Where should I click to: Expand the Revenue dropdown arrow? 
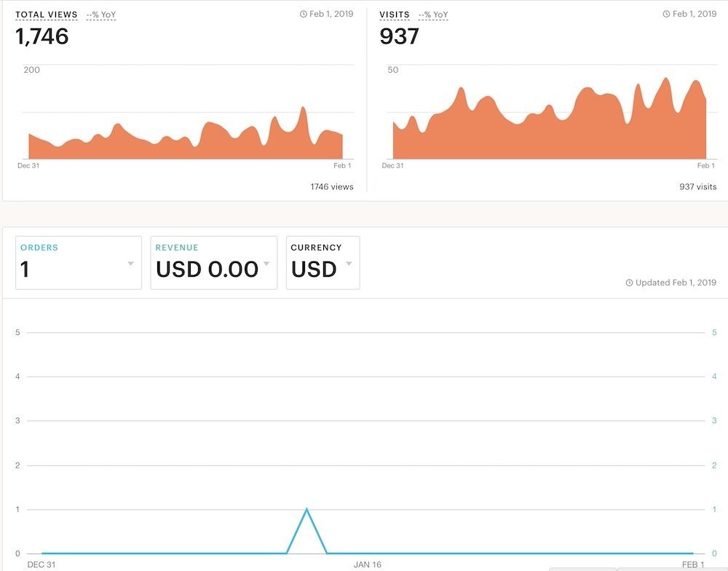click(x=266, y=264)
